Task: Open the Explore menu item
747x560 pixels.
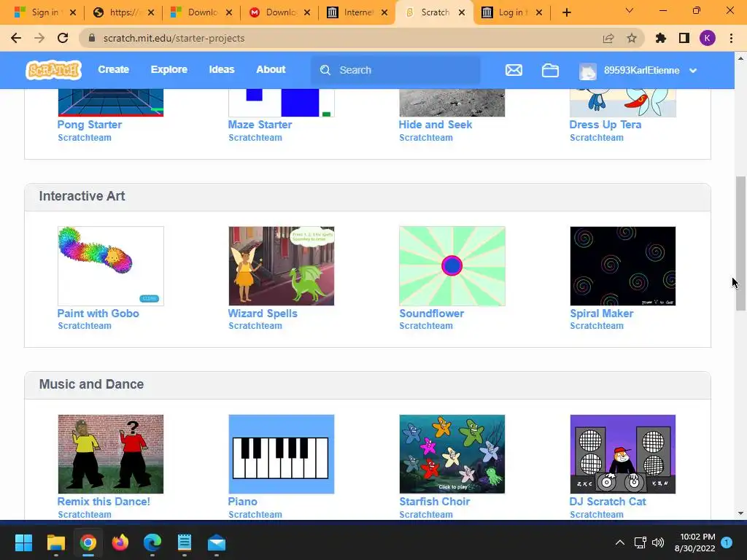Action: coord(169,69)
